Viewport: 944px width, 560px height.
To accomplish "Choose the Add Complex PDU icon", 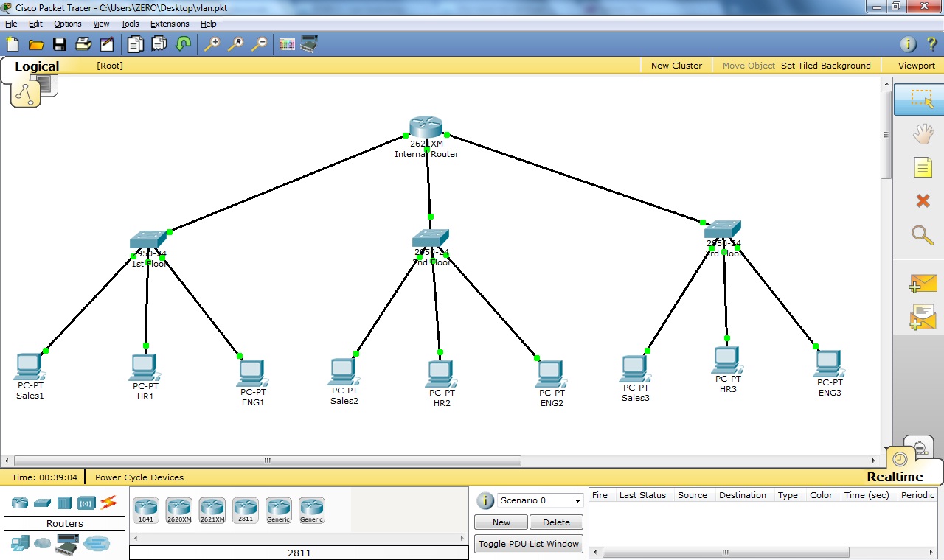I will pos(923,317).
